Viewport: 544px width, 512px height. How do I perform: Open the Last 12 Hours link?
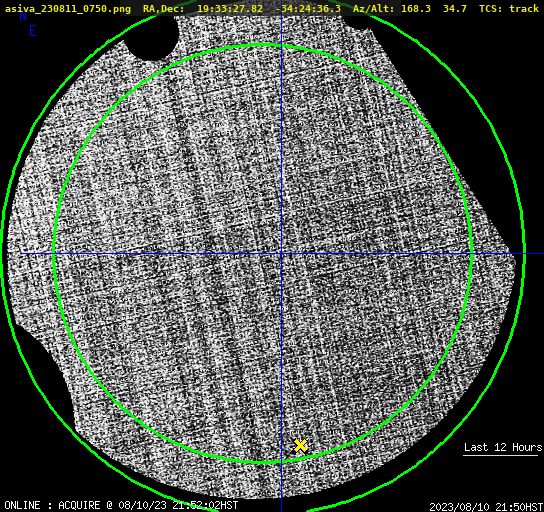(x=503, y=447)
